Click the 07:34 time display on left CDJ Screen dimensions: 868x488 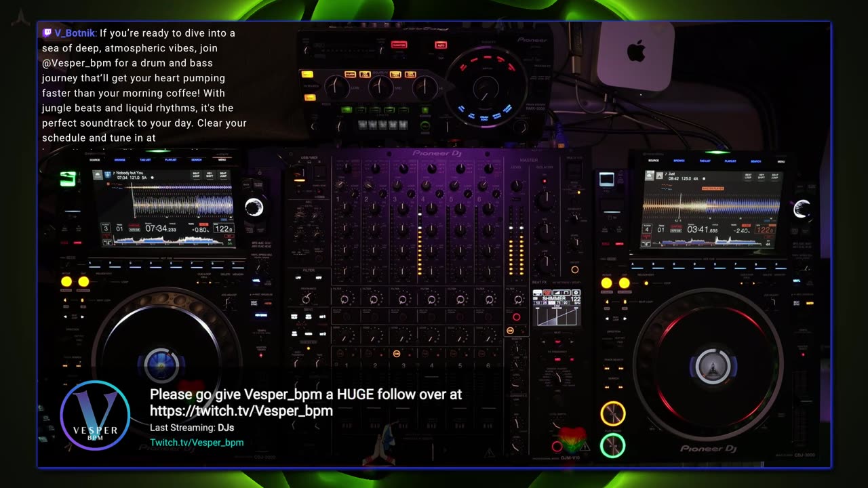point(159,228)
